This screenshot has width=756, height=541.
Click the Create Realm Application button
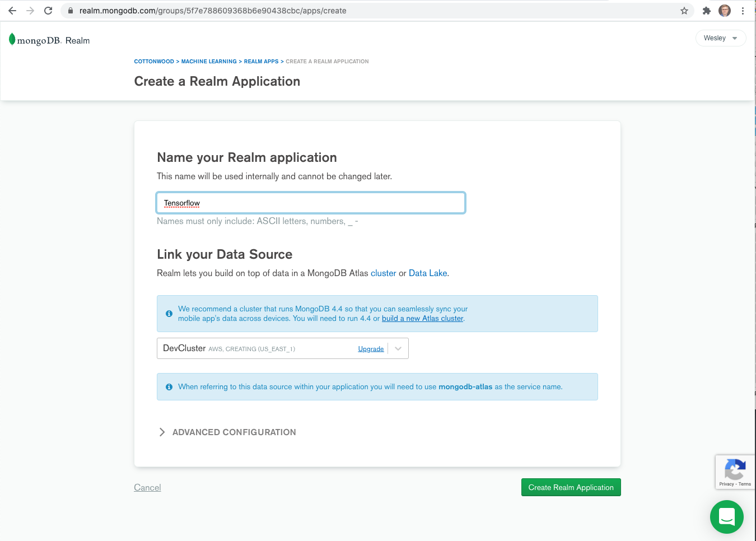click(571, 487)
